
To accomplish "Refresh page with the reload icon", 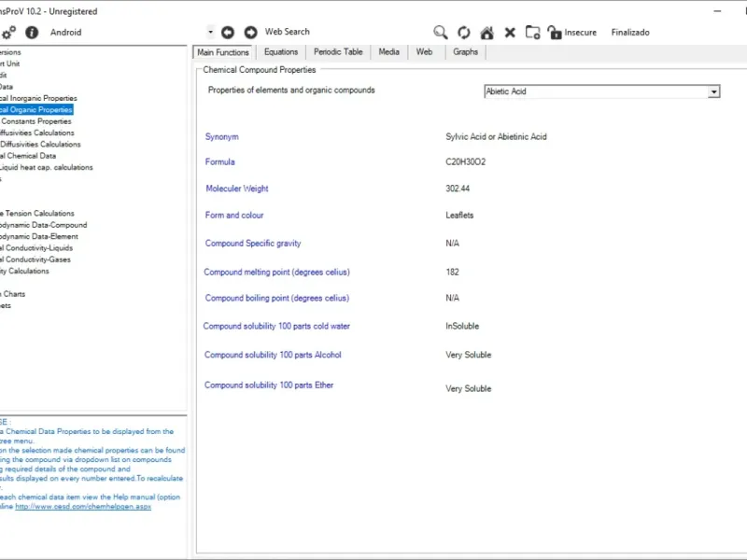I will pos(463,33).
